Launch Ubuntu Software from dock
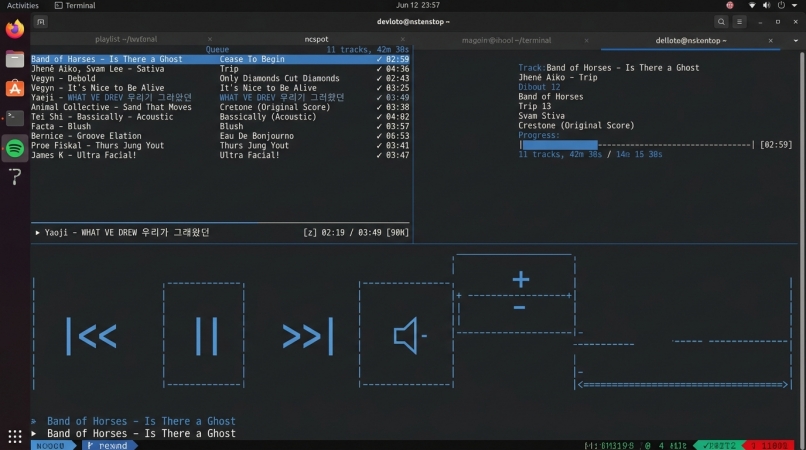 (x=15, y=88)
